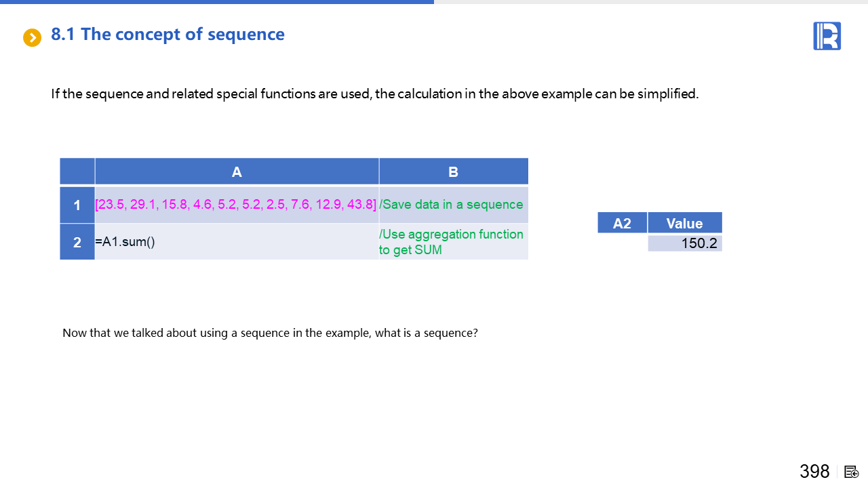Select column A header in the table
The width and height of the screenshot is (868, 488).
237,171
